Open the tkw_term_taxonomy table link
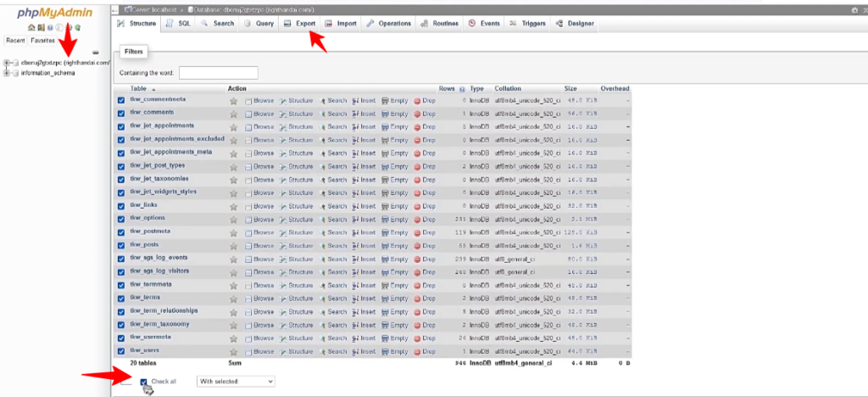Screen dimensions: 868x397 tap(159, 324)
